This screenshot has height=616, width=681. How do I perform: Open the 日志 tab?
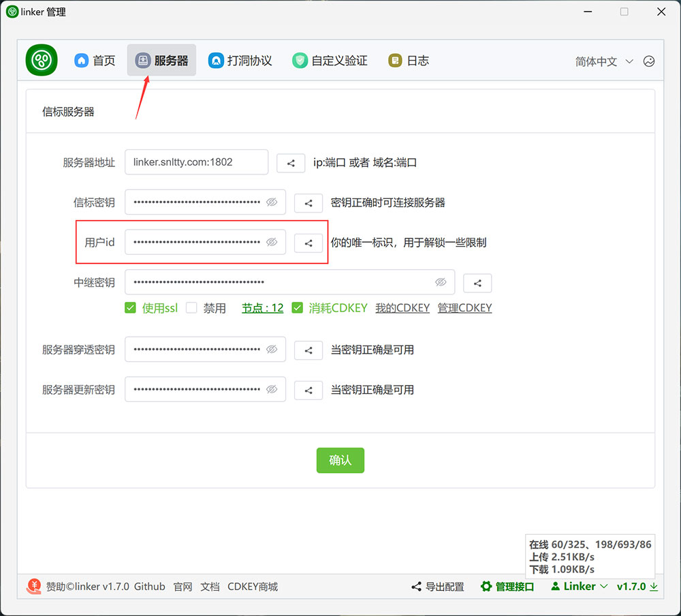click(409, 61)
